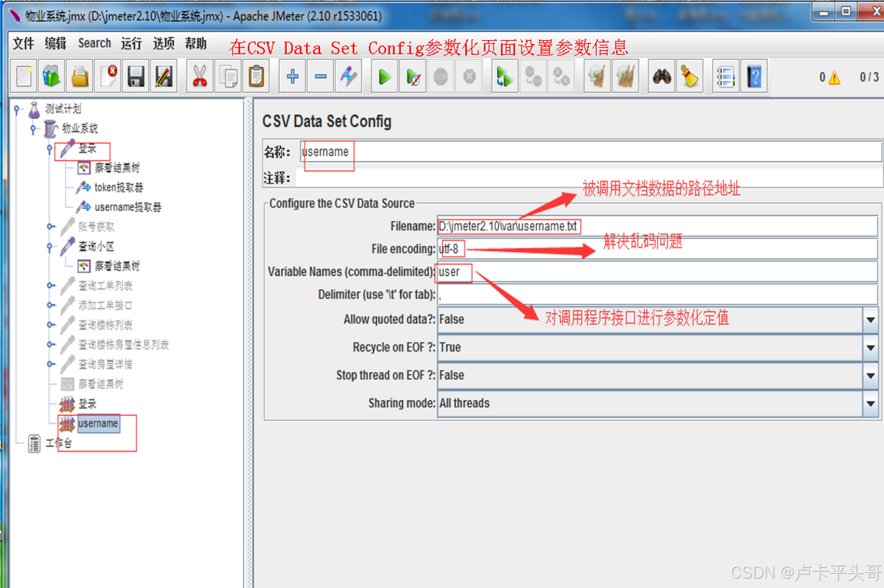Open Help with the question mark icon
Viewport: 884px width, 588px height.
pos(754,77)
